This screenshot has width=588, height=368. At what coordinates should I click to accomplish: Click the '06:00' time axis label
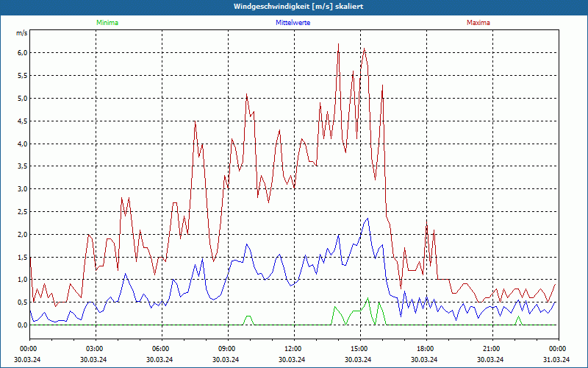point(159,349)
